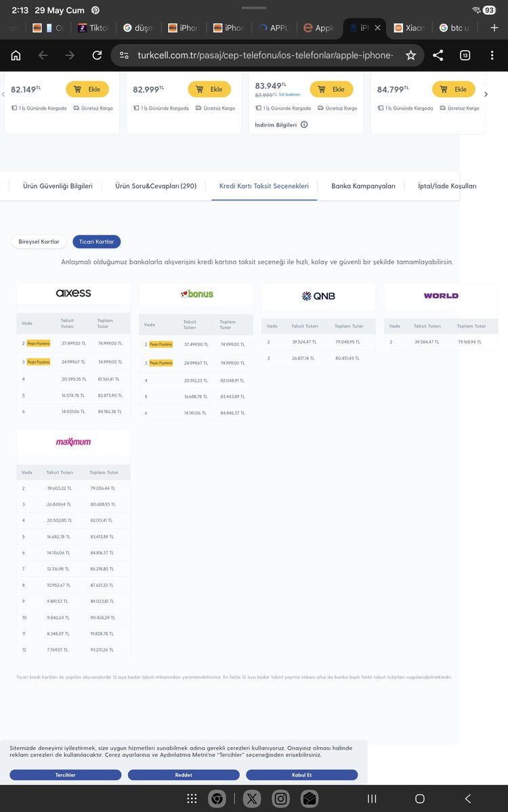Advance product carousel with right arrow
Image resolution: width=508 pixels, height=812 pixels.
(x=486, y=94)
